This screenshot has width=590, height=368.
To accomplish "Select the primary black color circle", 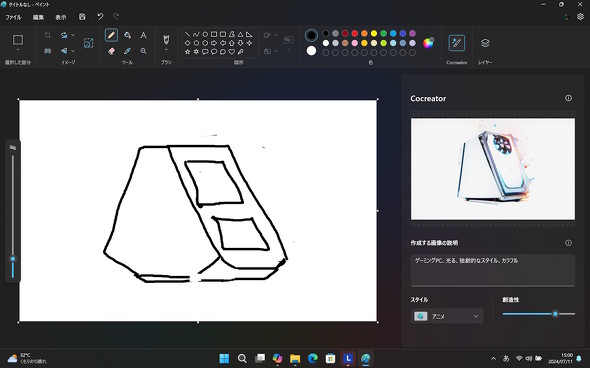I will [x=311, y=35].
